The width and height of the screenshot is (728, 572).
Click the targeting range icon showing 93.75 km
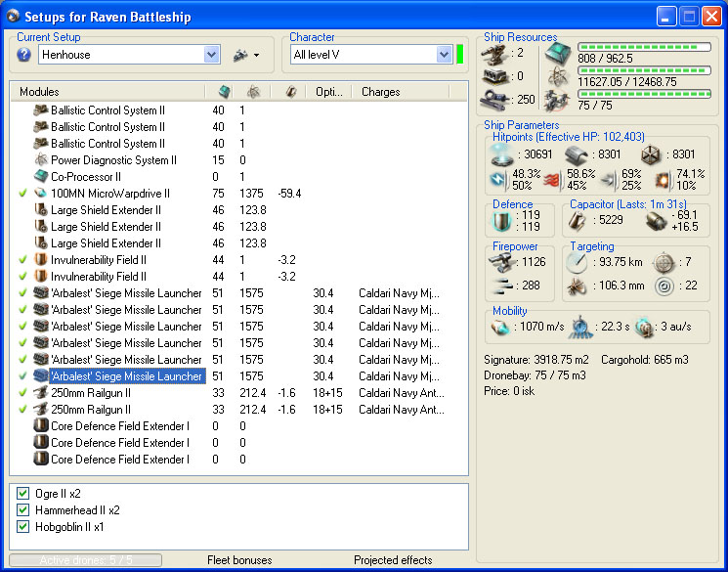(577, 263)
